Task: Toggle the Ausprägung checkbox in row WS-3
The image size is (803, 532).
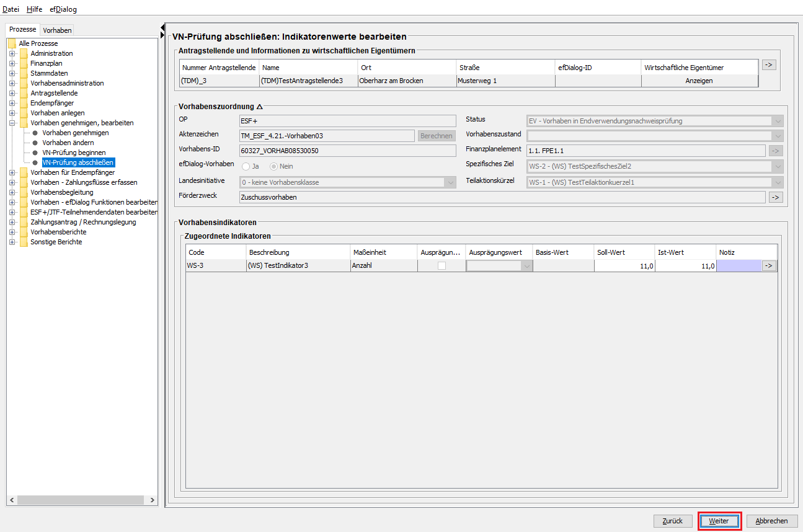Action: tap(441, 265)
